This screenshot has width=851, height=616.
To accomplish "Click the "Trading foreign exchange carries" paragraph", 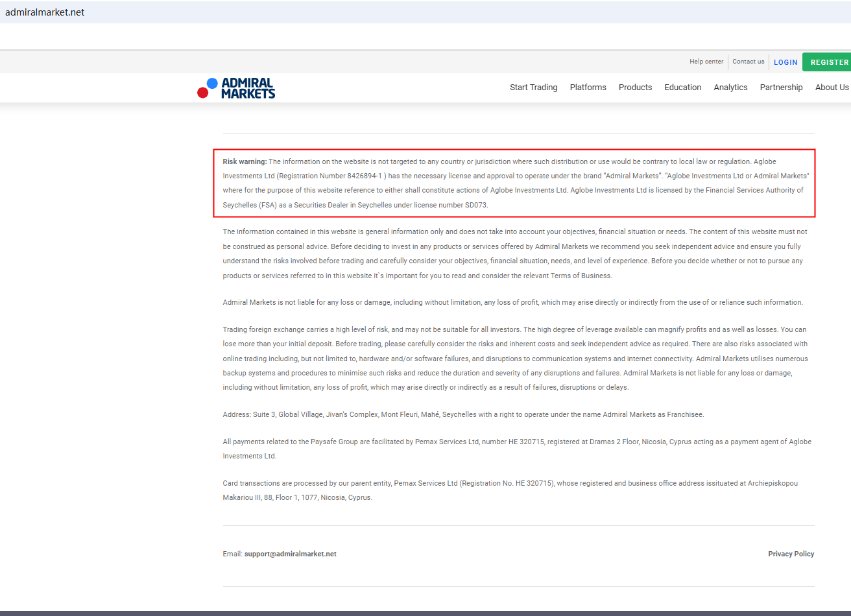I will 516,359.
